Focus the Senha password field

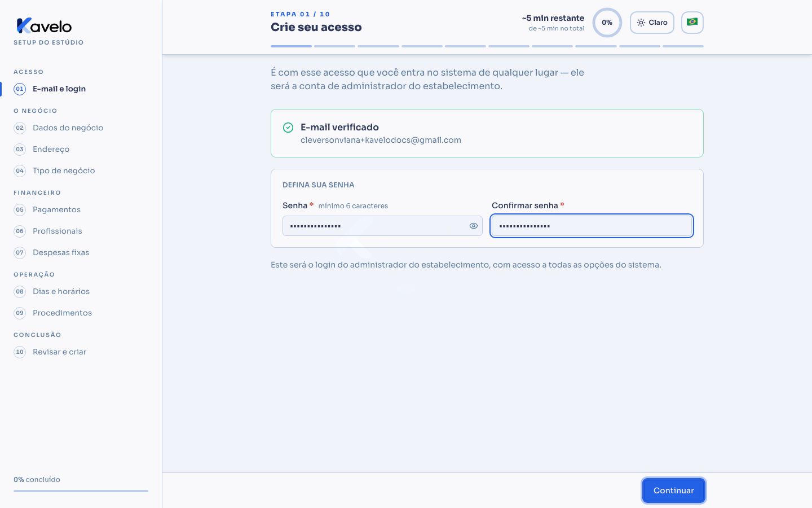382,226
